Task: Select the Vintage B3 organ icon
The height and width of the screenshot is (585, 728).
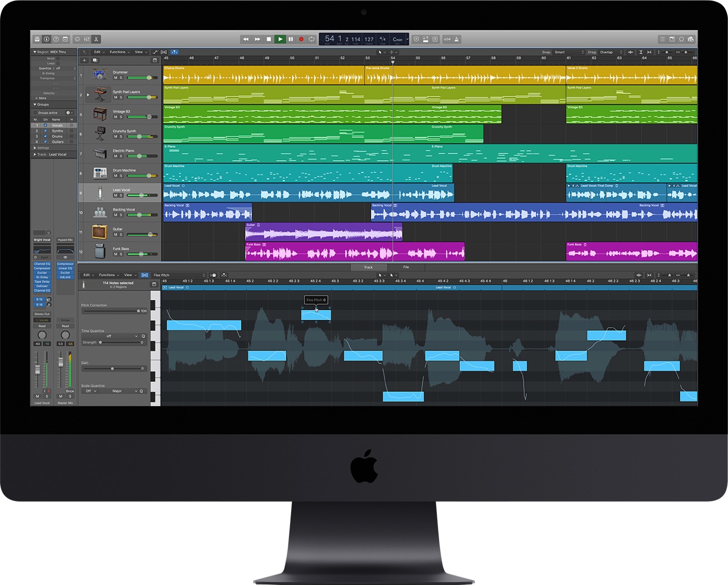Action: [x=100, y=113]
